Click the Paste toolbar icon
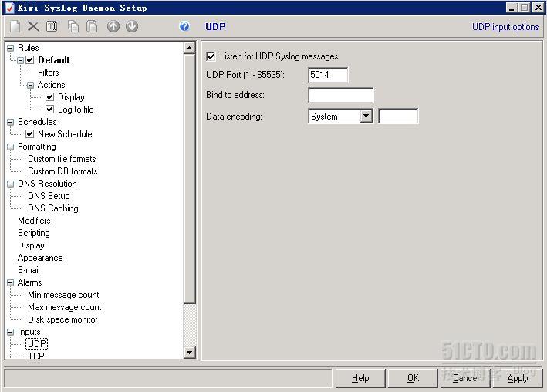The height and width of the screenshot is (392, 547). point(92,26)
